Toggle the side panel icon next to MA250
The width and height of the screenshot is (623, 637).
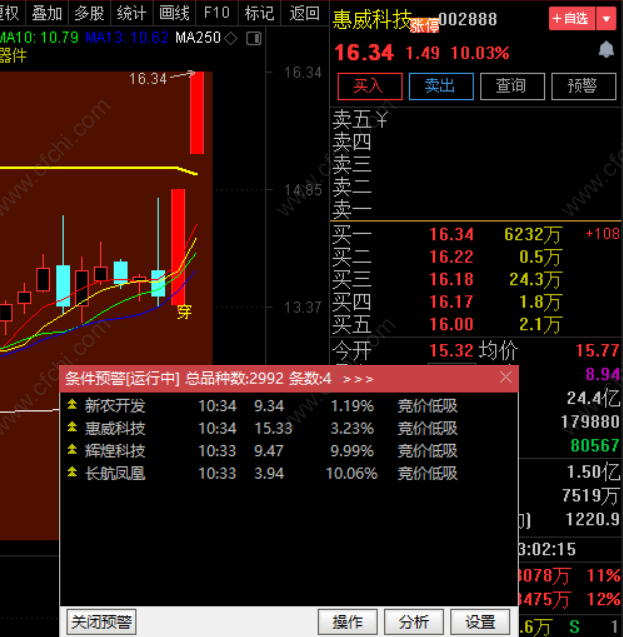(x=254, y=39)
